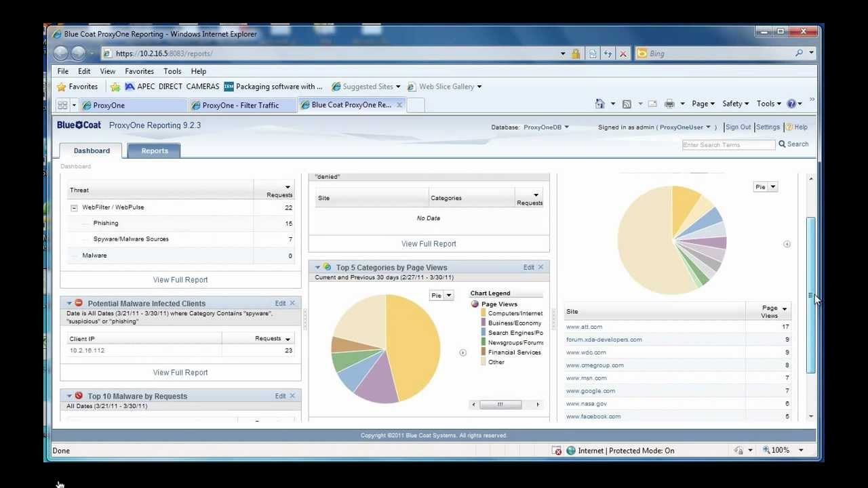Click the Home icon in command bar
This screenshot has height=488, width=868.
599,104
